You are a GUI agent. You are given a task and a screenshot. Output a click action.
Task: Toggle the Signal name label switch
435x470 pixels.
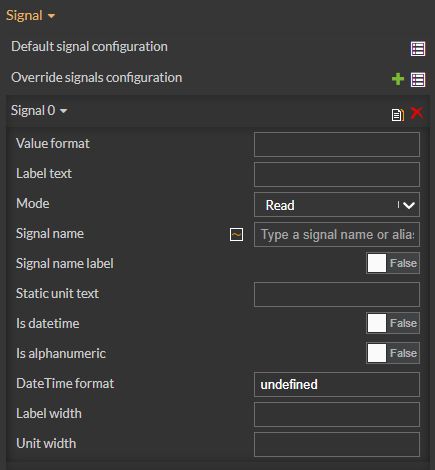[x=393, y=263]
